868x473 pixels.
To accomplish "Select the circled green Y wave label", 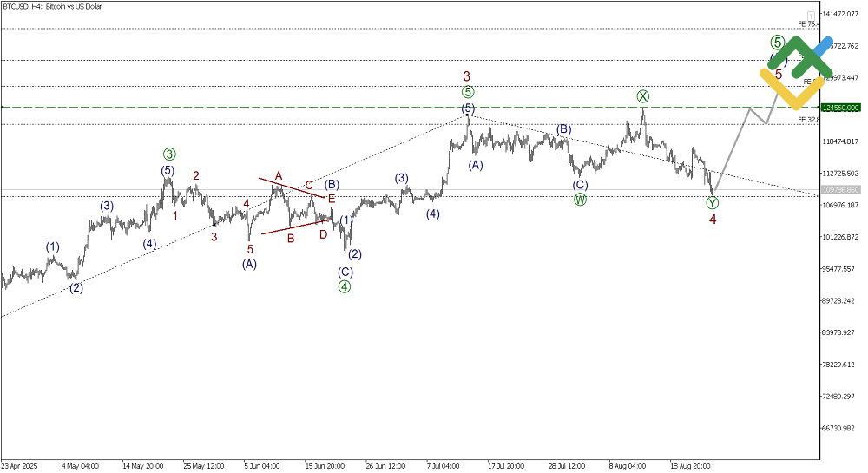I will click(713, 204).
